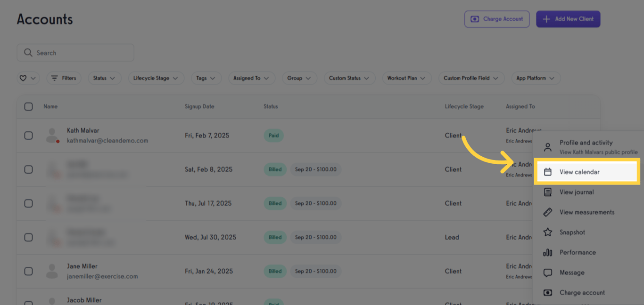644x305 pixels.
Task: Click the View measurements ruler icon
Action: 547,212
